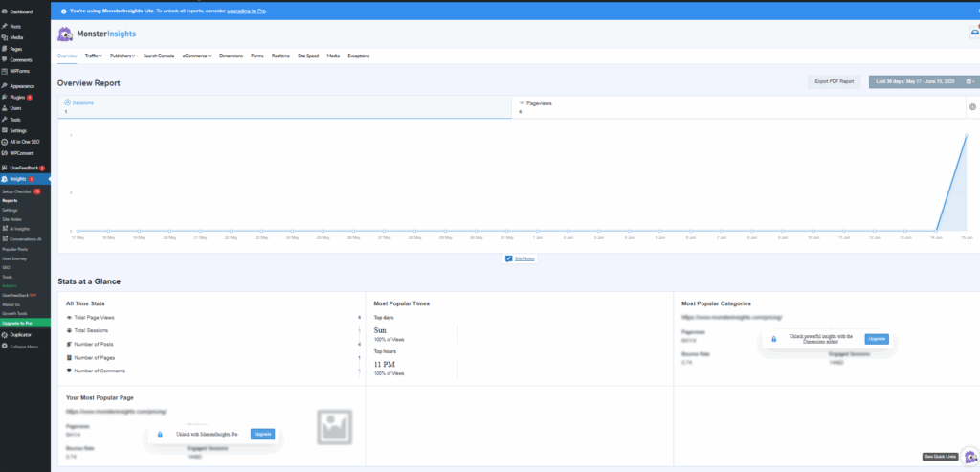980x472 pixels.
Task: Switch to the Overview report tab
Action: (x=67, y=56)
